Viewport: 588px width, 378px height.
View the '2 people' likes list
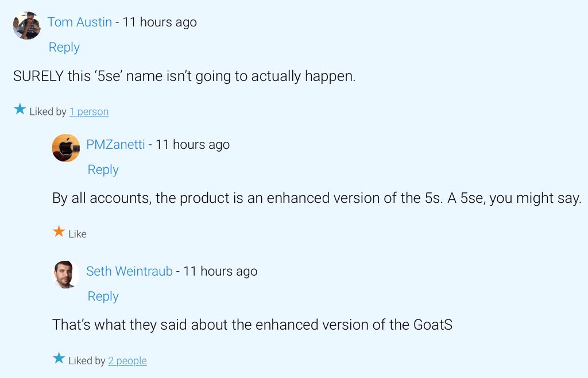(x=127, y=361)
